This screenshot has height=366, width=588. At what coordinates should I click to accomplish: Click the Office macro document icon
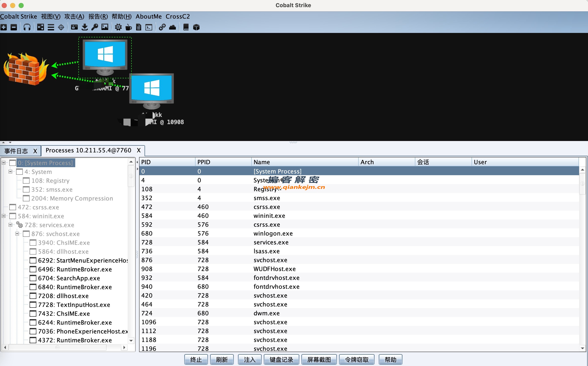pyautogui.click(x=139, y=27)
